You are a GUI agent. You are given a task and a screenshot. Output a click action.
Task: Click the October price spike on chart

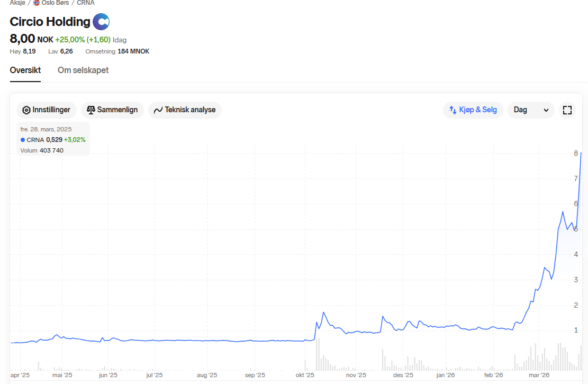pyautogui.click(x=323, y=312)
